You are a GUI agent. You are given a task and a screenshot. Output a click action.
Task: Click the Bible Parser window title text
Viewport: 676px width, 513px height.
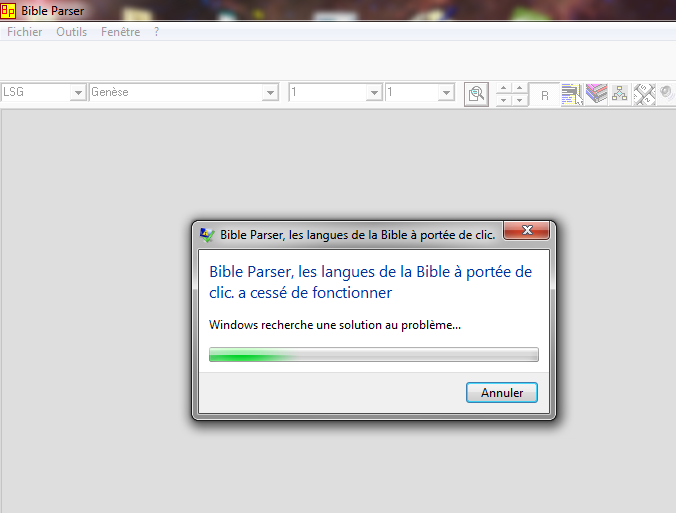[53, 11]
